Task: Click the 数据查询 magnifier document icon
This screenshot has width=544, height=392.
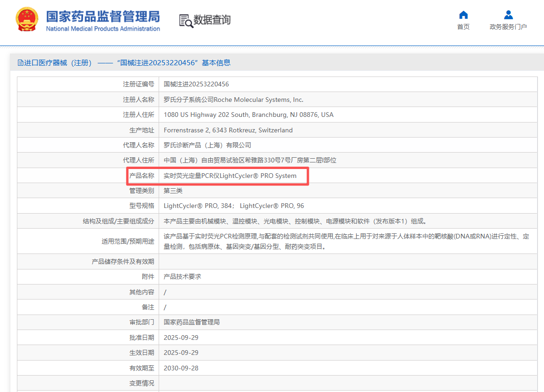Action: [x=186, y=21]
